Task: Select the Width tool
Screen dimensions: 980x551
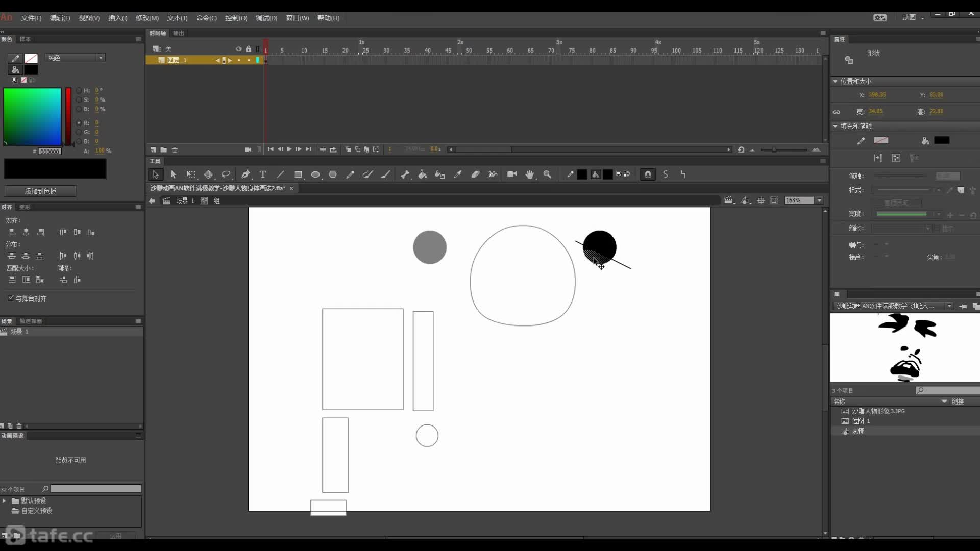Action: pyautogui.click(x=493, y=174)
